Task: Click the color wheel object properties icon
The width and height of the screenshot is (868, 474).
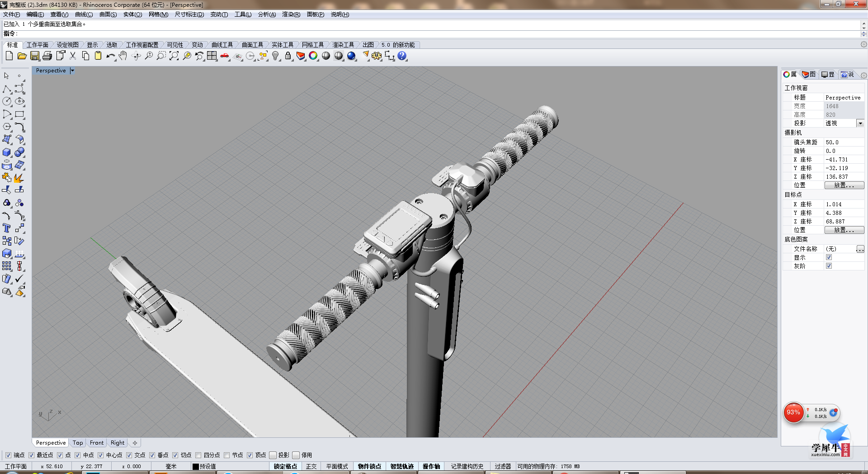Action: click(x=313, y=56)
